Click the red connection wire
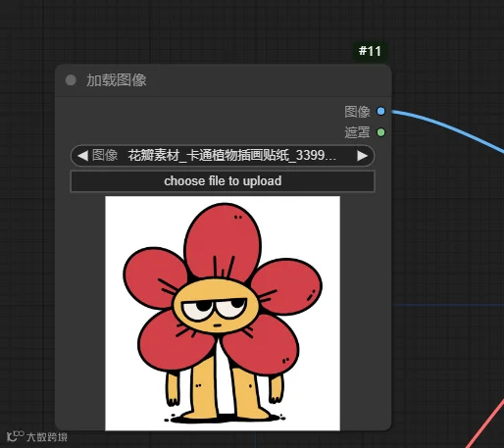 pos(487,423)
